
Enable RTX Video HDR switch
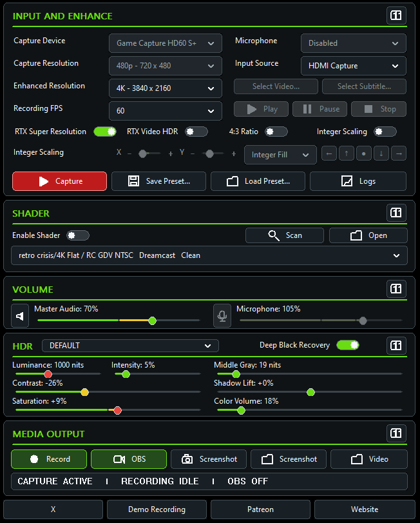[x=196, y=132]
